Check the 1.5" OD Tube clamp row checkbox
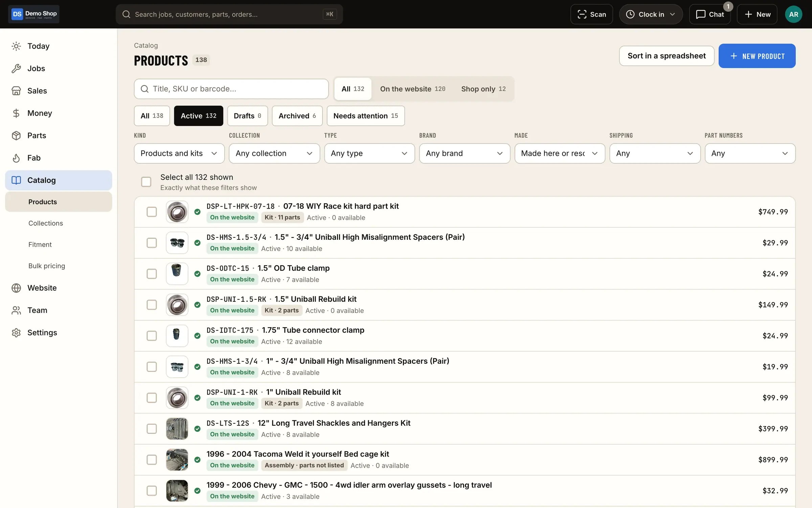Screen dimensions: 812x508 pyautogui.click(x=152, y=274)
